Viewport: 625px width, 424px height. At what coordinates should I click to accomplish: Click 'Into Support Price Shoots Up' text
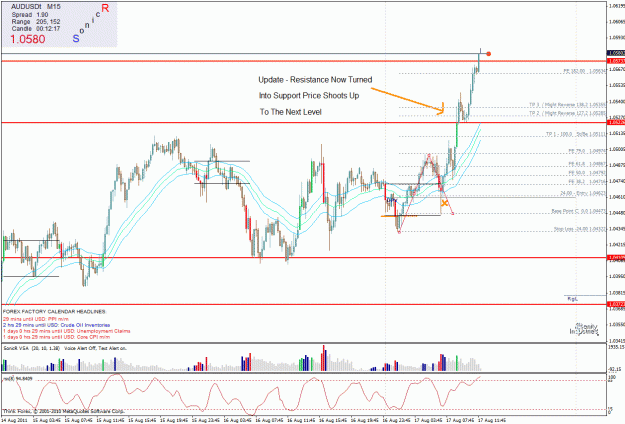309,96
